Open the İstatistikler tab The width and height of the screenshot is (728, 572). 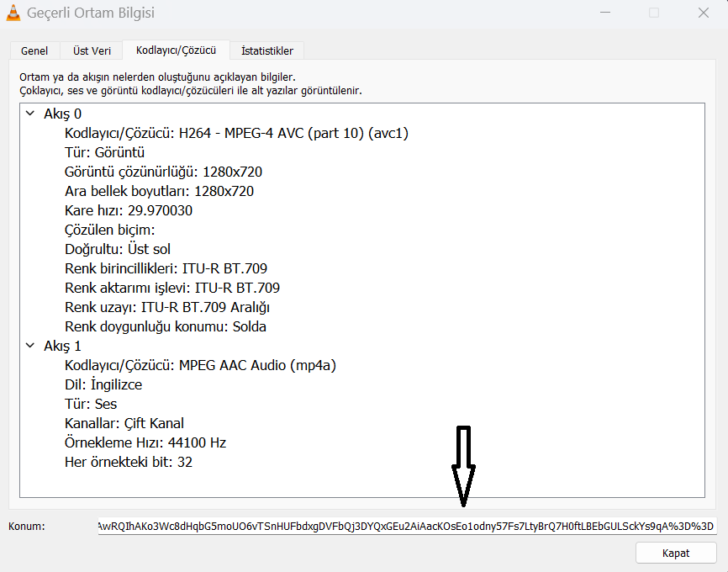(x=267, y=50)
